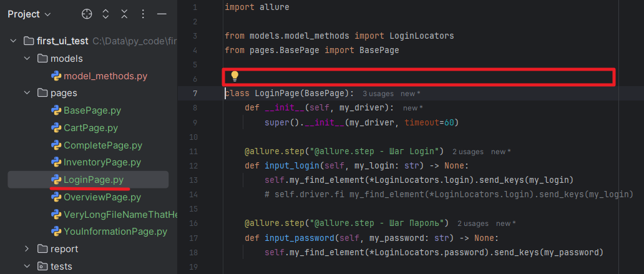This screenshot has width=644, height=274.
Task: Click the Шаг Login allure step decorator
Action: click(344, 151)
